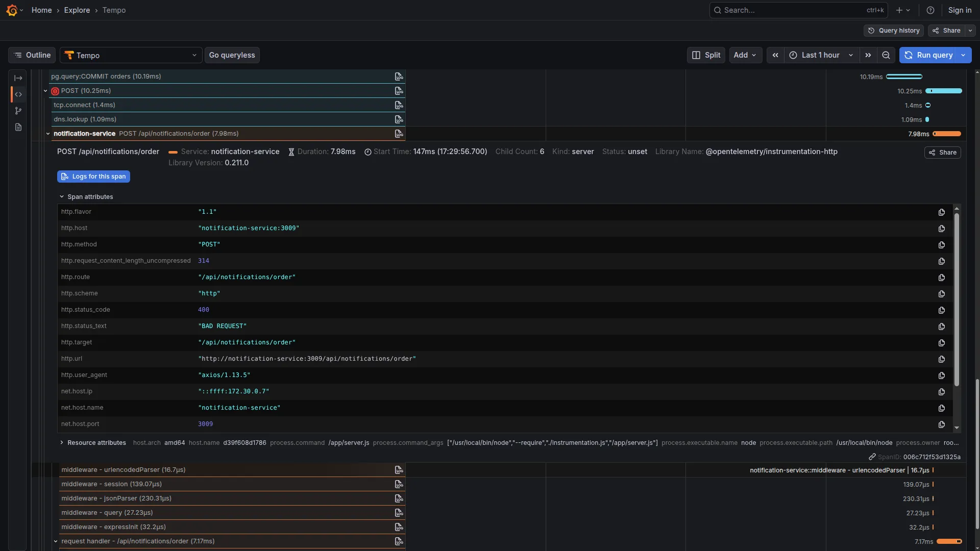
Task: Open the Tempo data source dropdown
Action: 131,55
